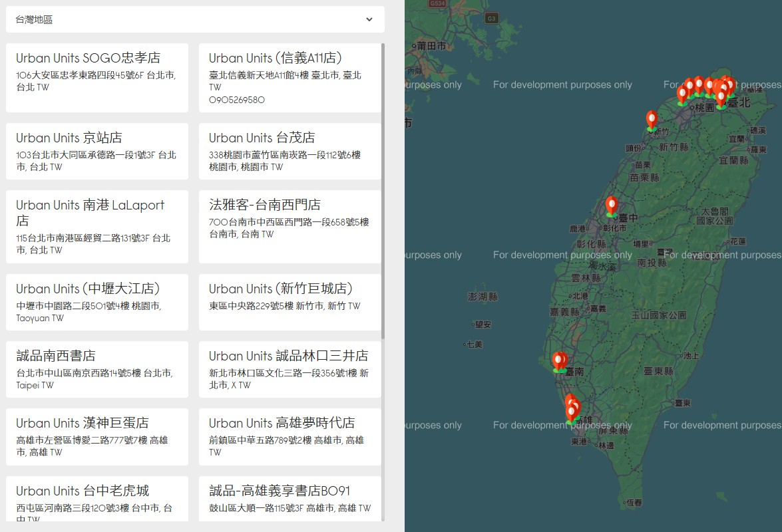Select the Urban Units 台茂店 store
The height and width of the screenshot is (532, 782).
click(290, 151)
